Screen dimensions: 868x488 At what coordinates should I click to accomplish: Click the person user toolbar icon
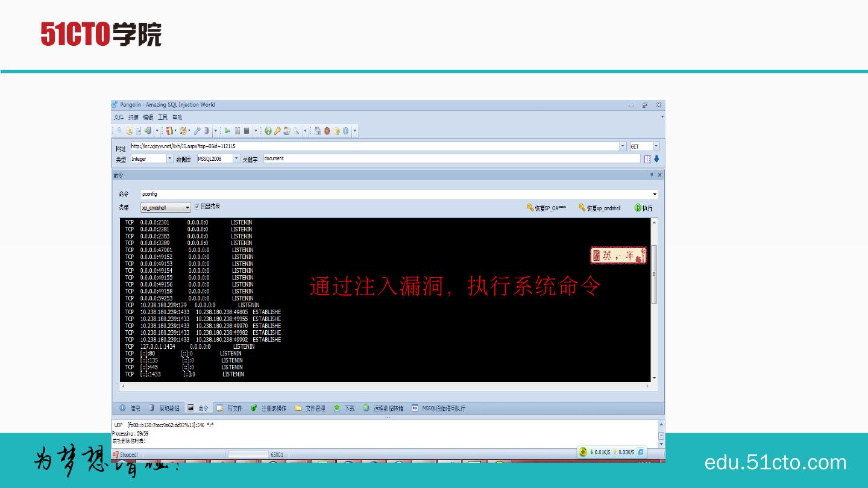287,131
